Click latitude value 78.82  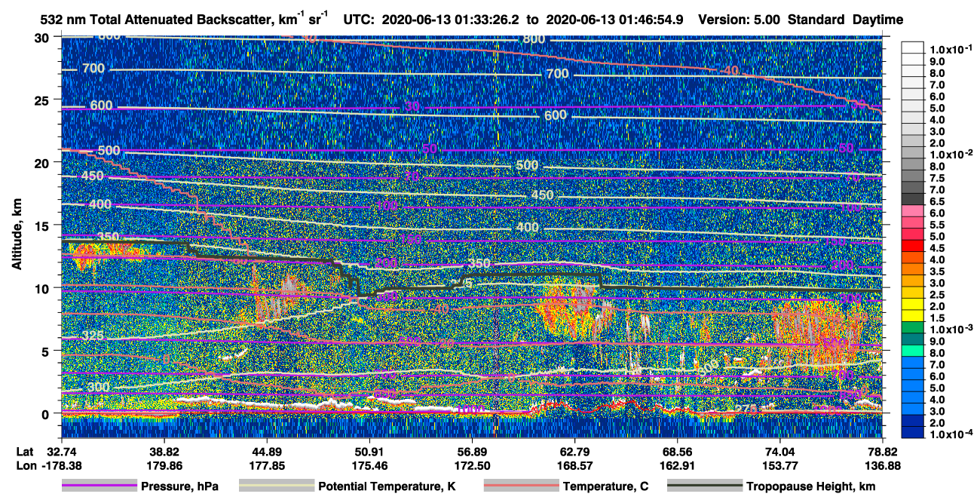point(883,451)
